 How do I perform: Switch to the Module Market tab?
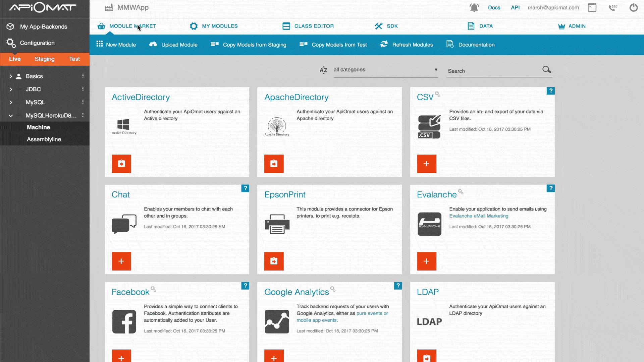[127, 26]
